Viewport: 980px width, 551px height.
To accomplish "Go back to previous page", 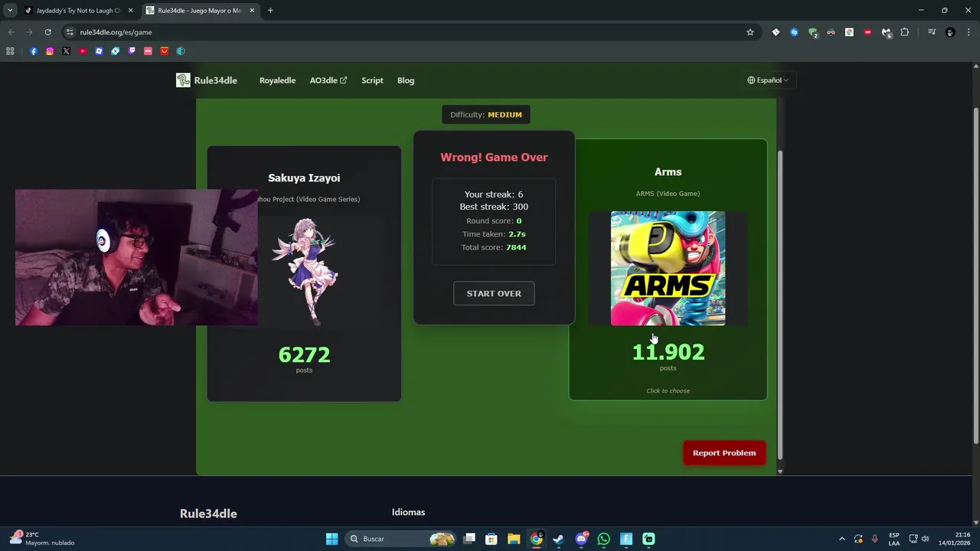I will (11, 32).
